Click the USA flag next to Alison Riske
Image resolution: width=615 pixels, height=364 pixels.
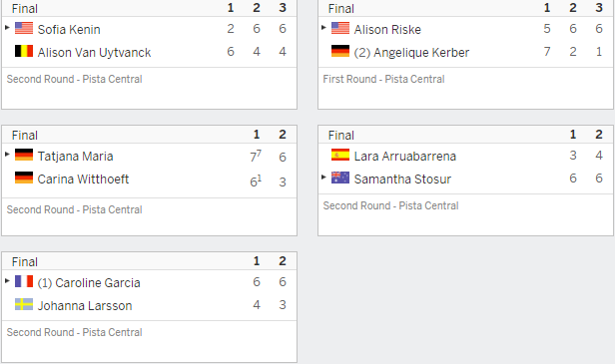(340, 28)
